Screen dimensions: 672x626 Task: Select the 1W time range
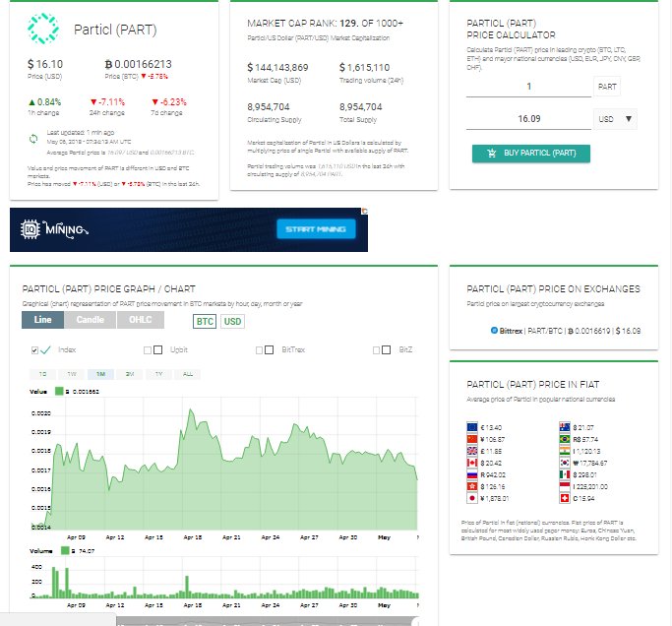72,374
